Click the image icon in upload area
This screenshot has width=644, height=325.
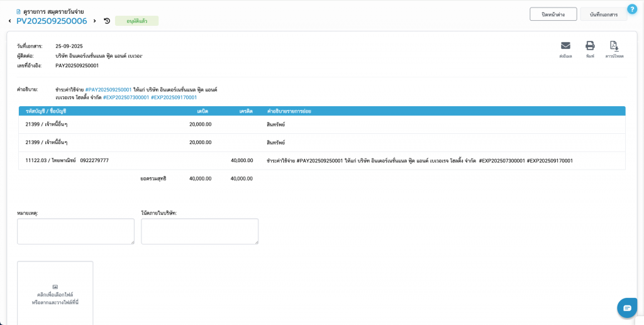(55, 287)
